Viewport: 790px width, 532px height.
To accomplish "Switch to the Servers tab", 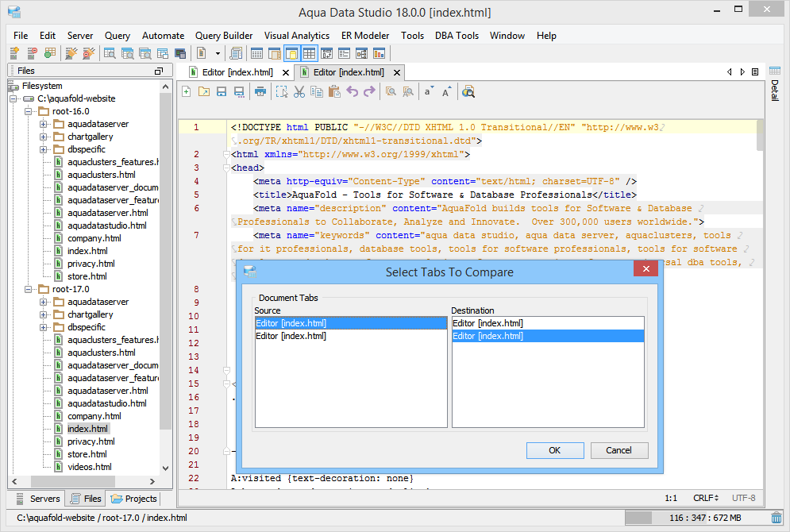I will [x=38, y=499].
